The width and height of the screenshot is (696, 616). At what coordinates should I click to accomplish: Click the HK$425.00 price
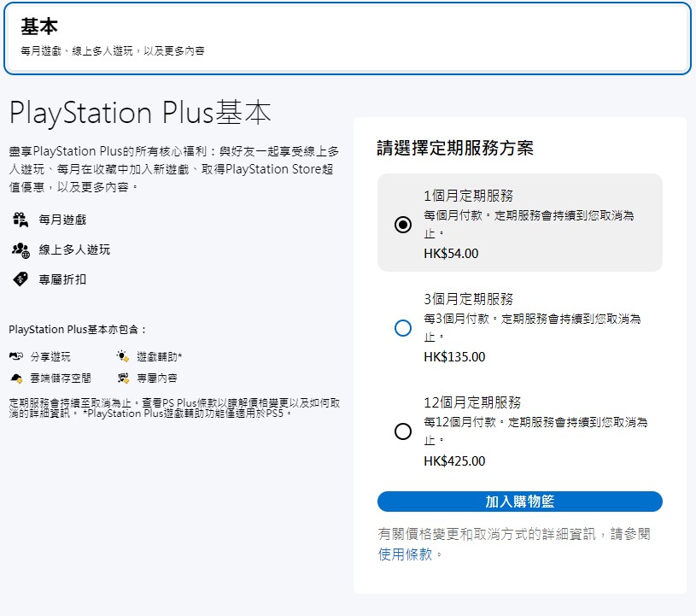pos(454,461)
